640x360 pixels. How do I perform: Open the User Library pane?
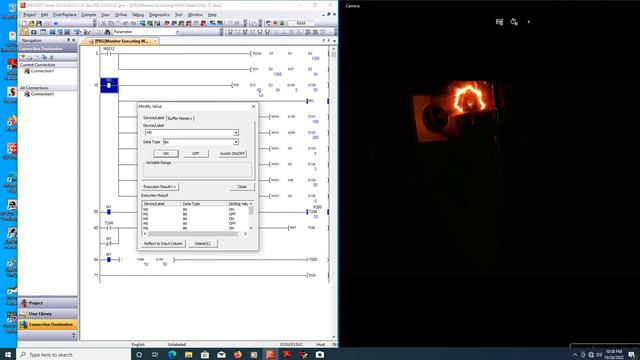click(x=47, y=314)
